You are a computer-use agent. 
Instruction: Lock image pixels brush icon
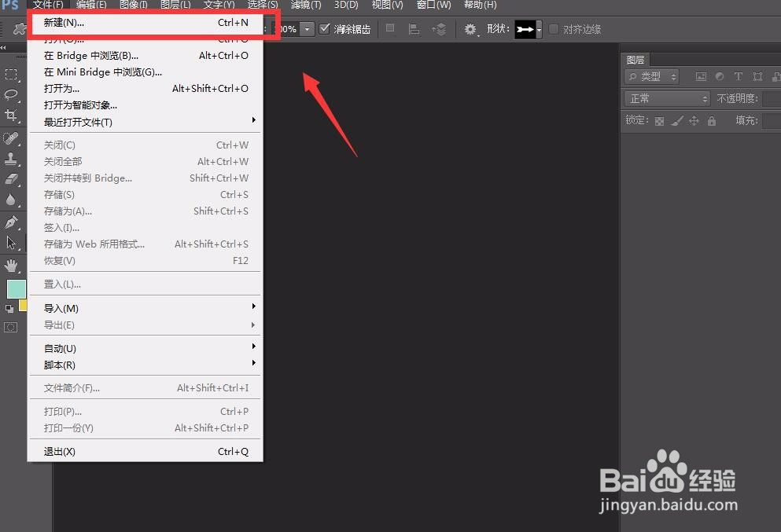677,121
